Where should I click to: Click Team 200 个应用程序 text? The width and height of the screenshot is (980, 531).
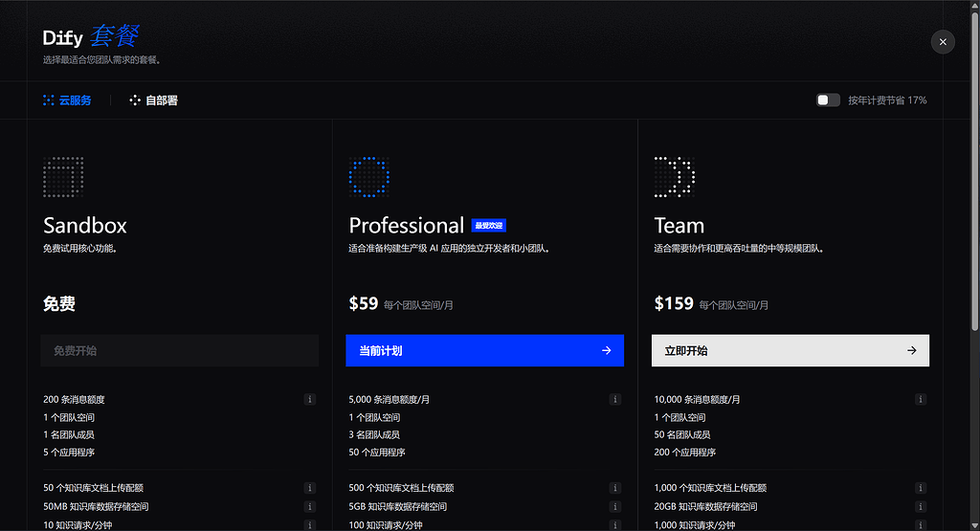[685, 453]
